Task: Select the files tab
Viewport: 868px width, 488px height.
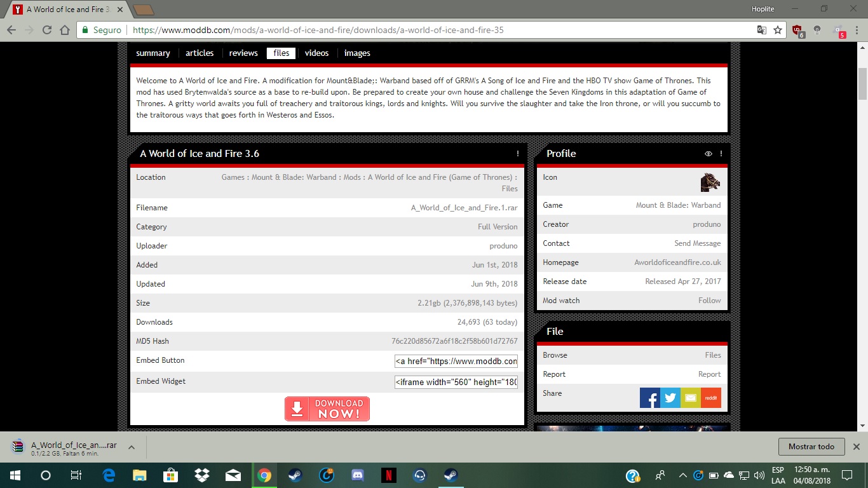Action: pos(281,53)
